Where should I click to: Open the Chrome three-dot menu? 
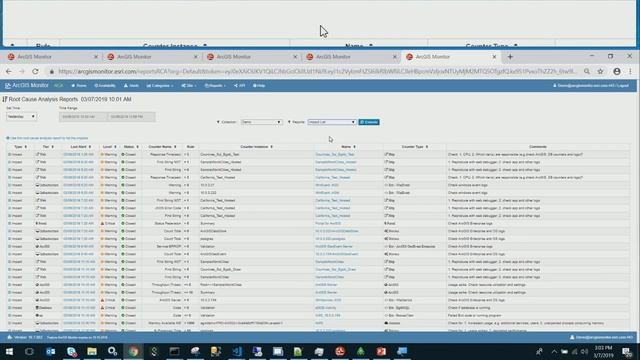click(x=630, y=71)
